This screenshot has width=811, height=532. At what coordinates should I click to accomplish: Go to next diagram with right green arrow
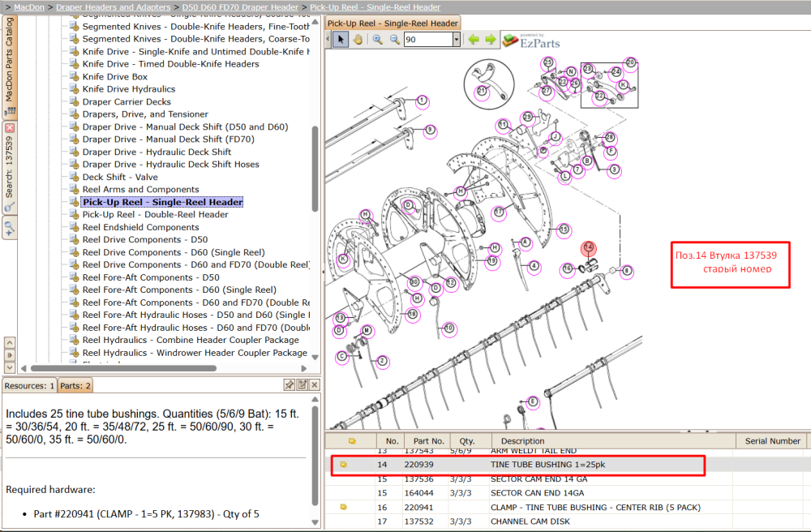point(491,39)
